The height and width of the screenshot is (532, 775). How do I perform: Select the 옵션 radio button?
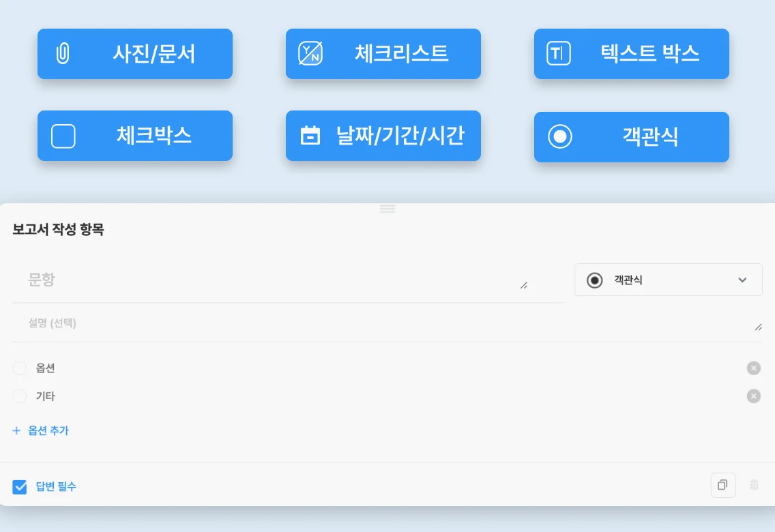pos(20,368)
